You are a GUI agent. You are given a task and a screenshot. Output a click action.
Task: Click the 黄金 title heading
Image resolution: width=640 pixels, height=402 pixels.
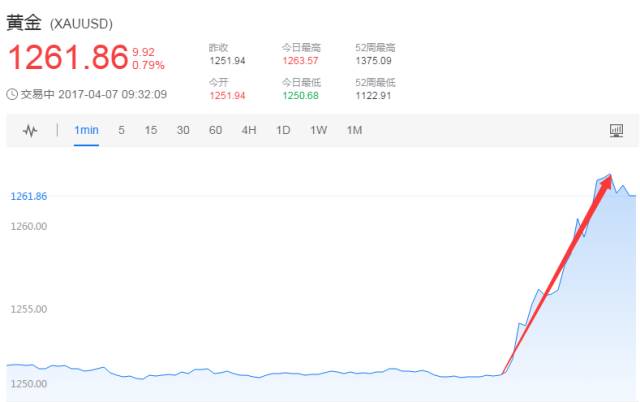pyautogui.click(x=26, y=21)
